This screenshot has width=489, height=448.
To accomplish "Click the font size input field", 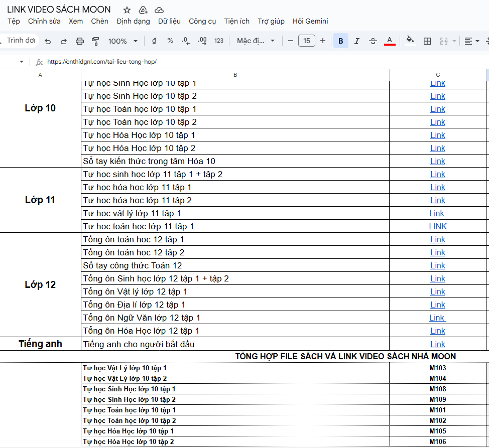I will click(307, 41).
